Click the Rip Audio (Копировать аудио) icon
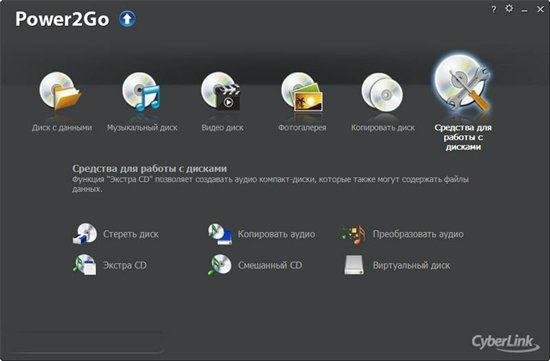This screenshot has height=361, width=550. [x=220, y=234]
